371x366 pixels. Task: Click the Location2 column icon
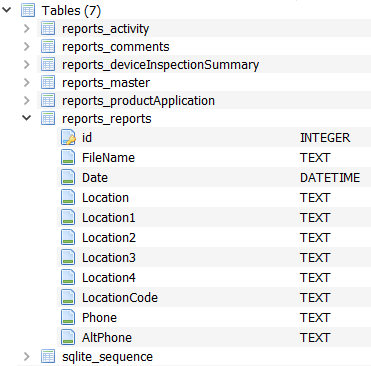point(68,237)
